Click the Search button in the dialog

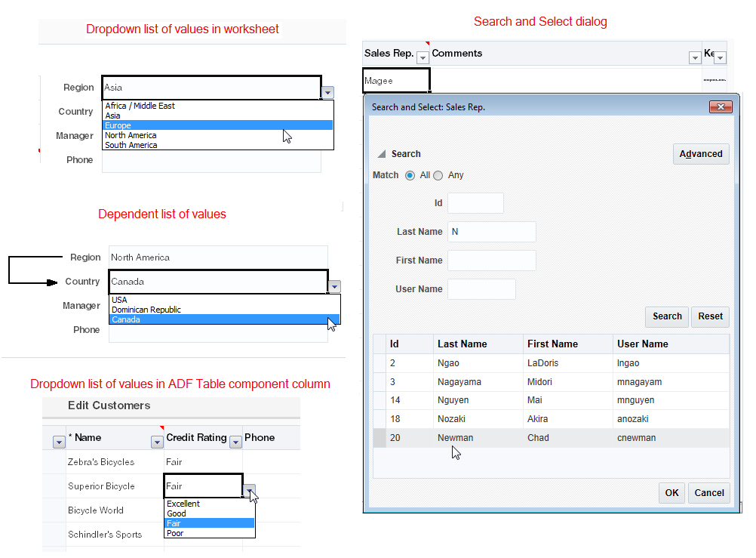pyautogui.click(x=667, y=316)
